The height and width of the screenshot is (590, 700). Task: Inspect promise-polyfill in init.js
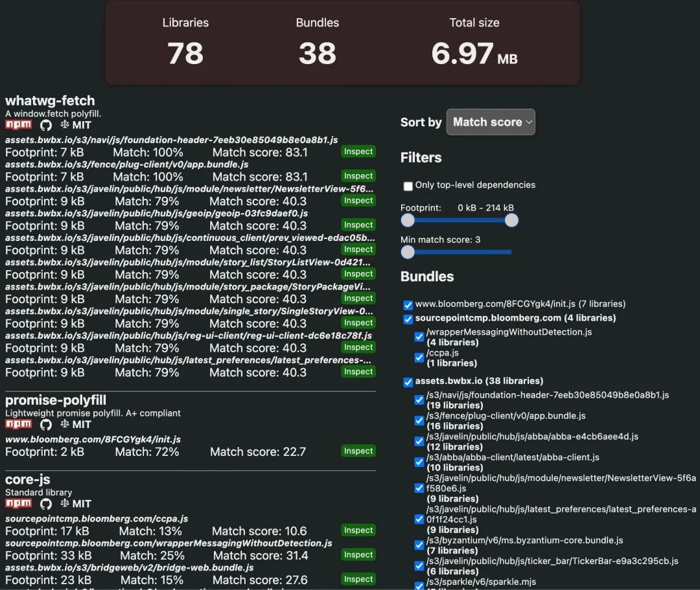[358, 451]
